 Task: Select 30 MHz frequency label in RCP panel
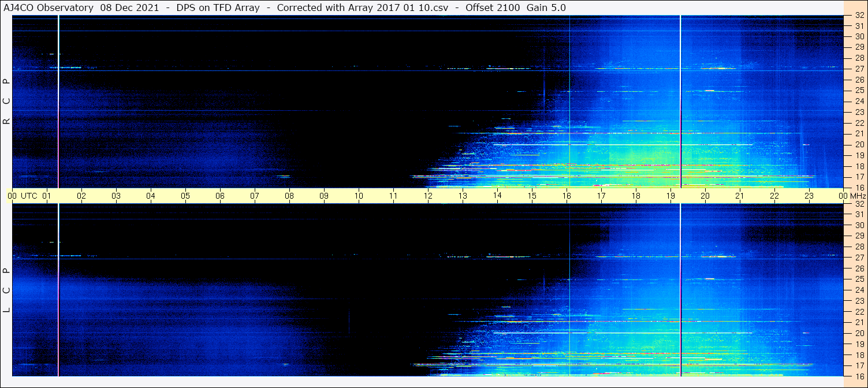[859, 36]
